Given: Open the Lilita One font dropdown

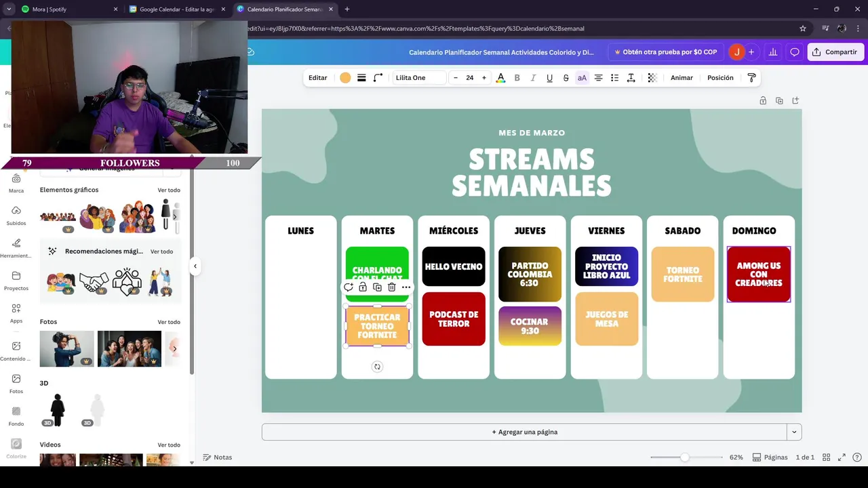Looking at the screenshot, I should pos(419,78).
